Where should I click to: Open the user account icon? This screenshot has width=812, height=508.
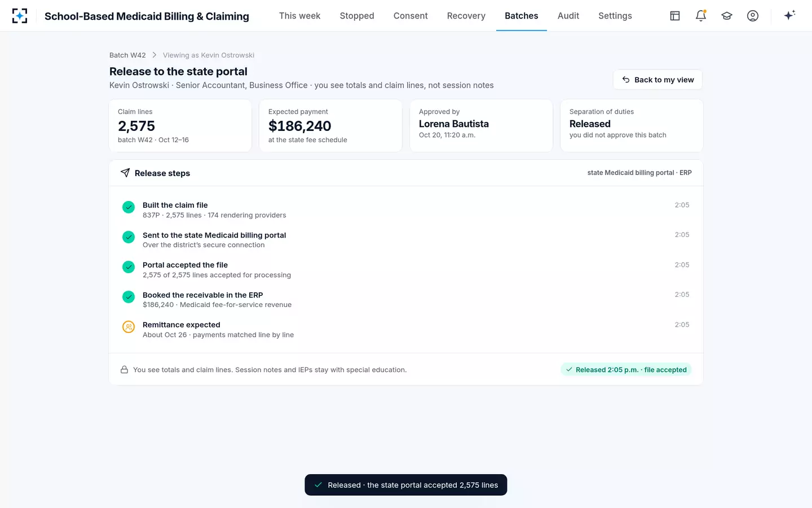[753, 16]
